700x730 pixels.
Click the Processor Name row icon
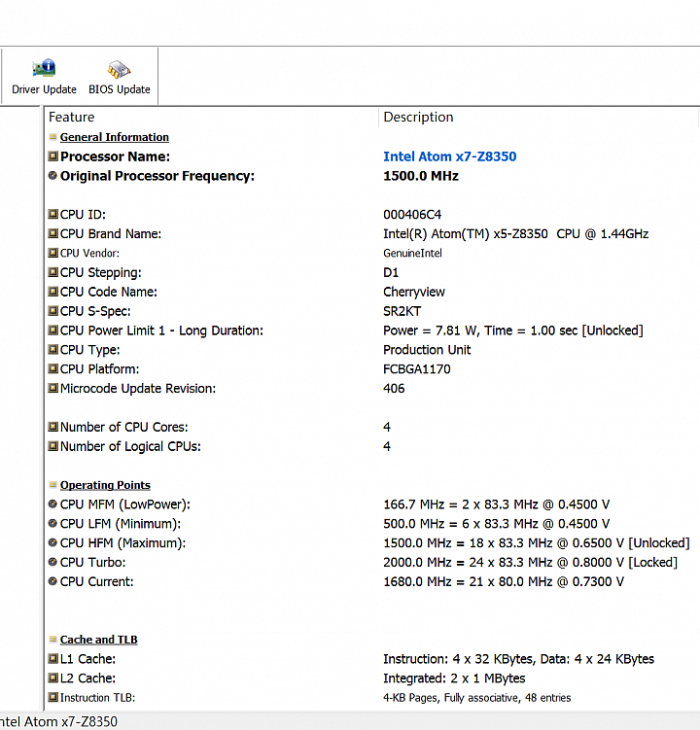(53, 156)
